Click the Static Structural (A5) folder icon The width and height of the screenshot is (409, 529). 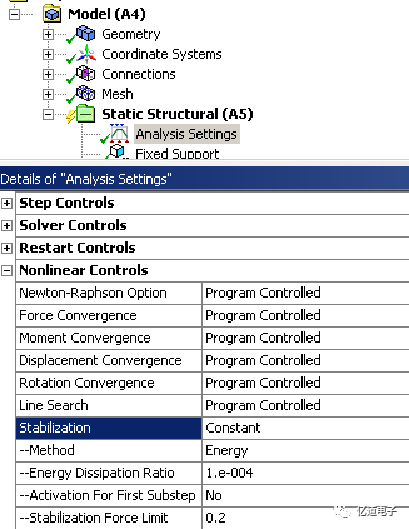click(86, 114)
